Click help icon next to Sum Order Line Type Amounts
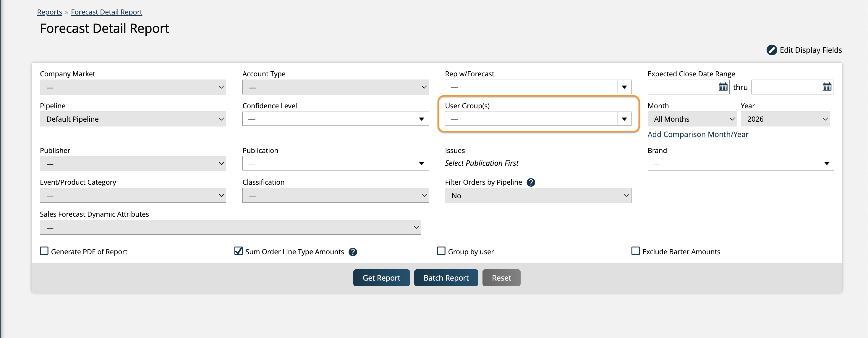Image resolution: width=868 pixels, height=338 pixels. (x=353, y=252)
